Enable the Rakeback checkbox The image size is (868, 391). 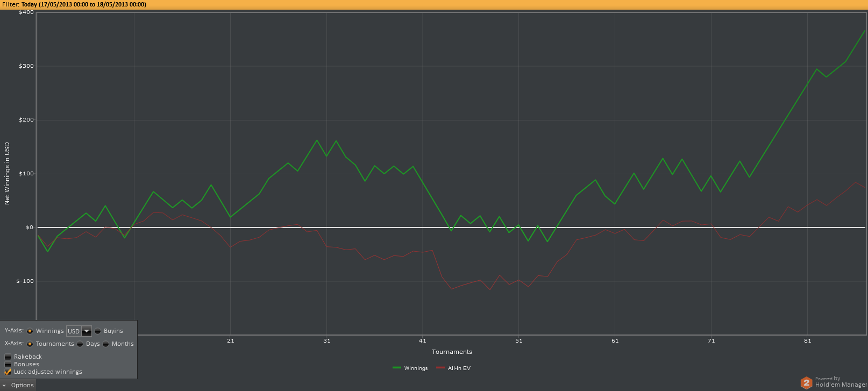pos(8,357)
